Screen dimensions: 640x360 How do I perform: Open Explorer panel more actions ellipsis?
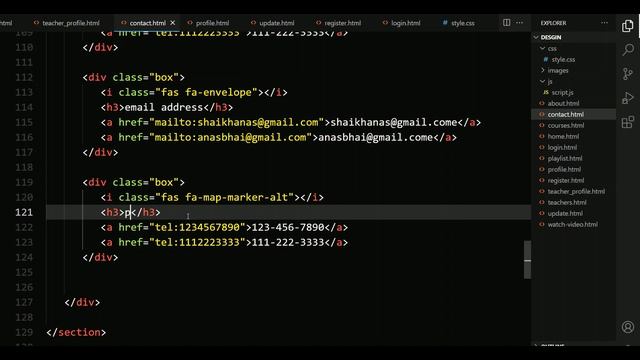604,23
